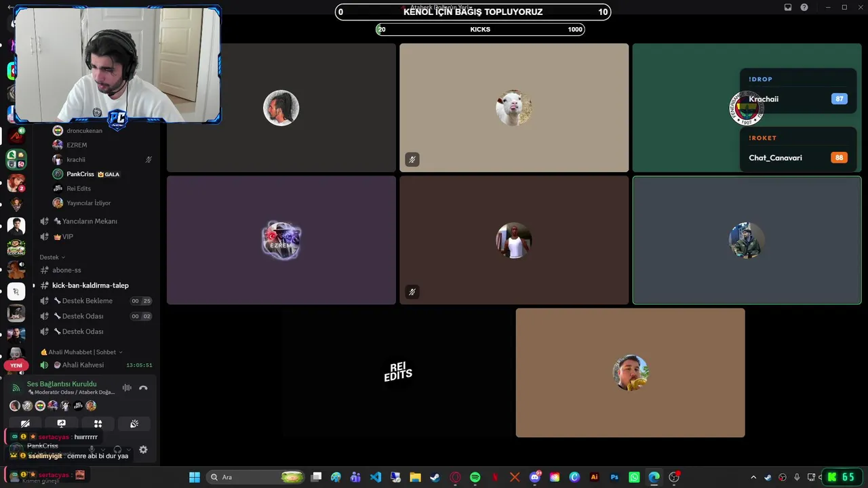Open Task View on the taskbar
The image size is (868, 488).
point(316,477)
